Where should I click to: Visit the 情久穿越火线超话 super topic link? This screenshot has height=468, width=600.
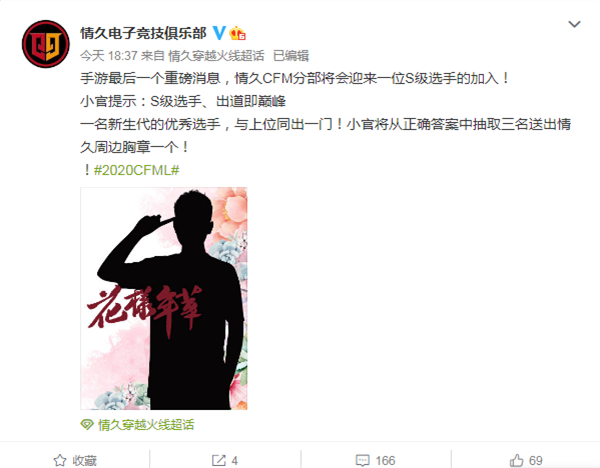(x=146, y=425)
